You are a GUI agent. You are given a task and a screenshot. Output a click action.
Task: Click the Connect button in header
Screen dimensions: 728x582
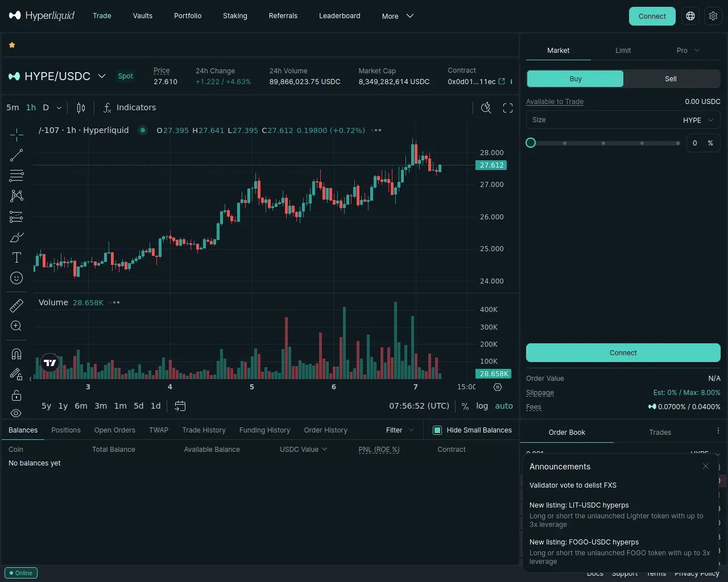pos(652,16)
